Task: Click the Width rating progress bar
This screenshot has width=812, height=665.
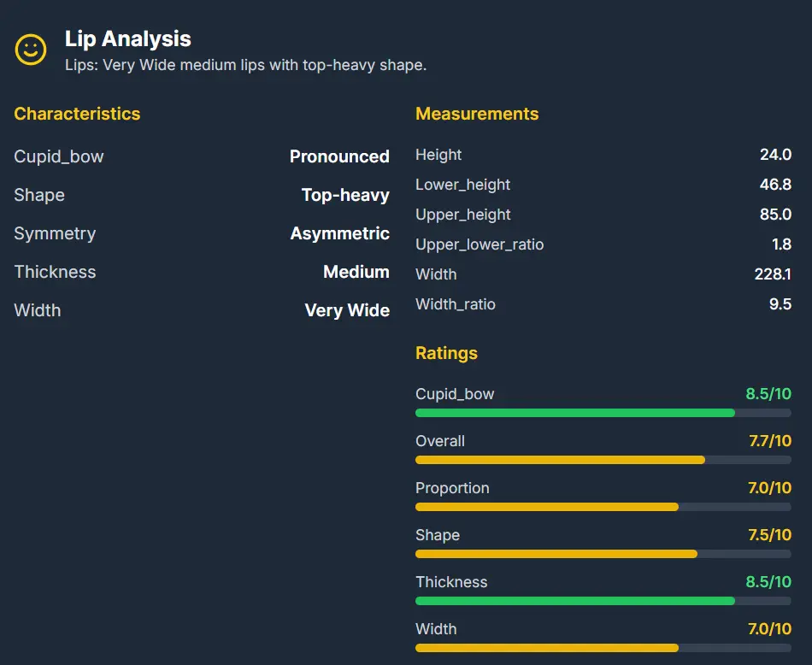Action: tap(603, 648)
